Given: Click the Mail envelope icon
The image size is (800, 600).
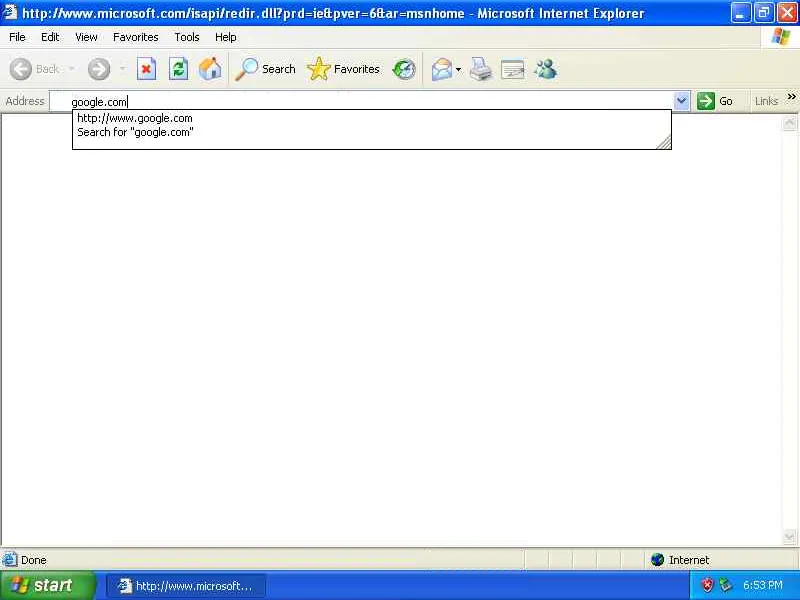Looking at the screenshot, I should (441, 69).
